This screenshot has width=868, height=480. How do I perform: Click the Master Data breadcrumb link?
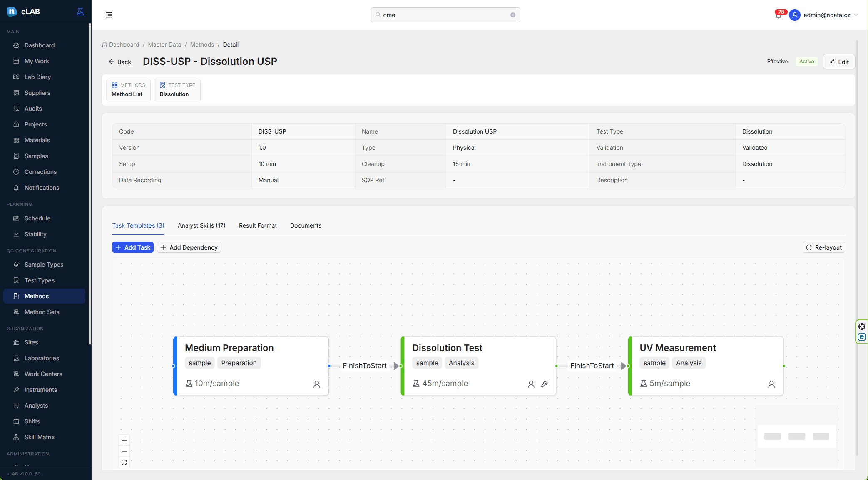tap(164, 45)
